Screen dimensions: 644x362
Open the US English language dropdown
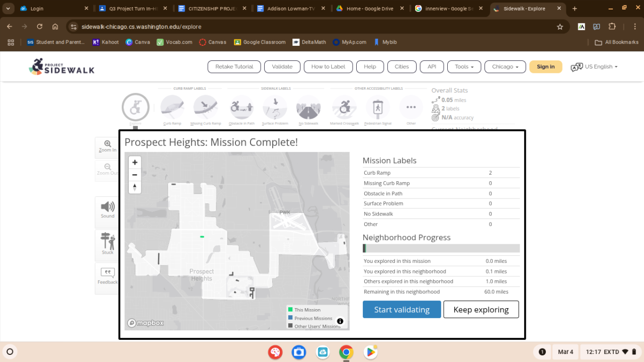601,66
